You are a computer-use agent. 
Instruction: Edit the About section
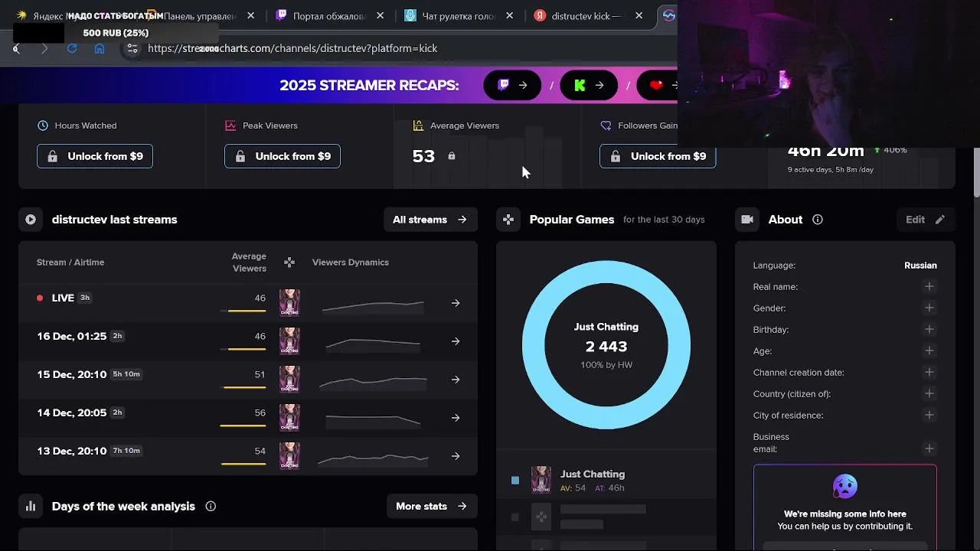pyautogui.click(x=925, y=220)
